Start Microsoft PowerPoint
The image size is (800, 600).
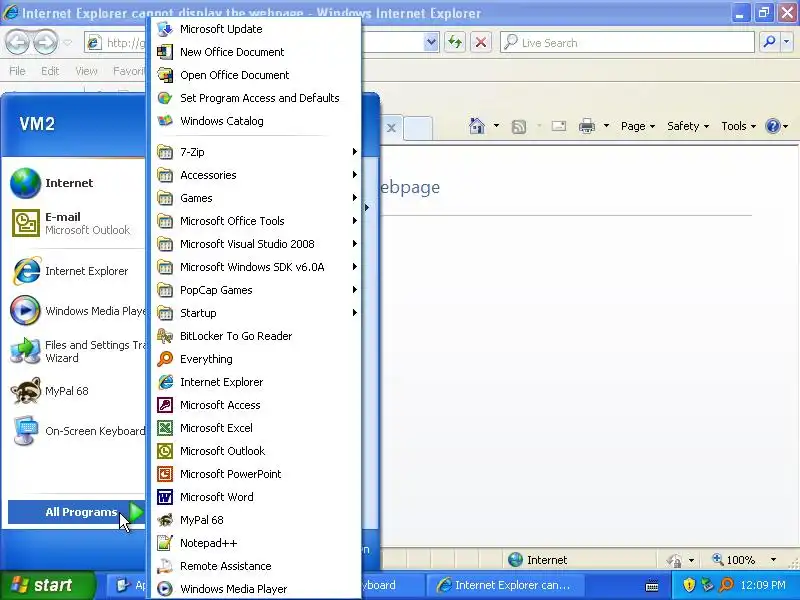[x=256, y=473]
